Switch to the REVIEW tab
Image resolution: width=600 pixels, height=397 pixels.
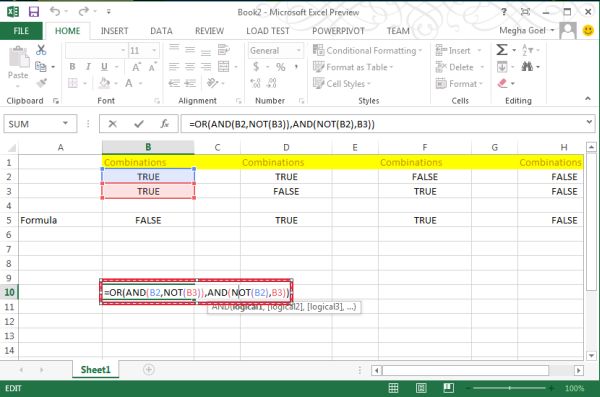pyautogui.click(x=209, y=31)
